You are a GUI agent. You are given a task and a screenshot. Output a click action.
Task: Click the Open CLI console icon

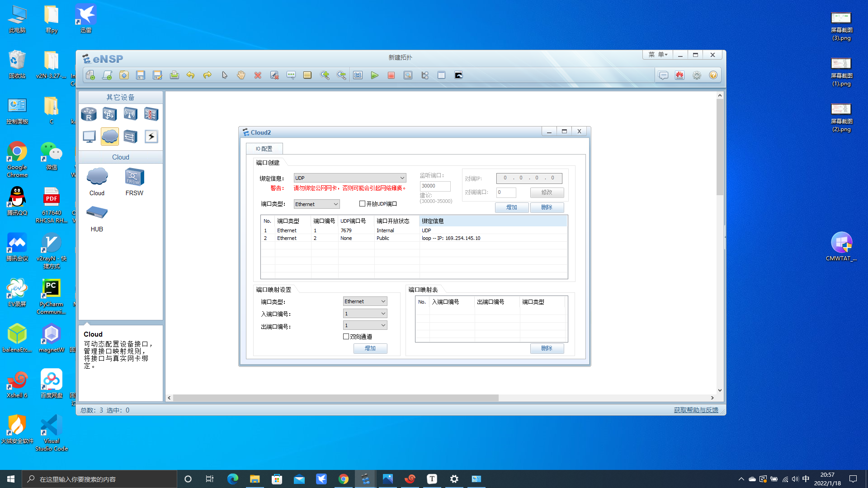tap(458, 75)
